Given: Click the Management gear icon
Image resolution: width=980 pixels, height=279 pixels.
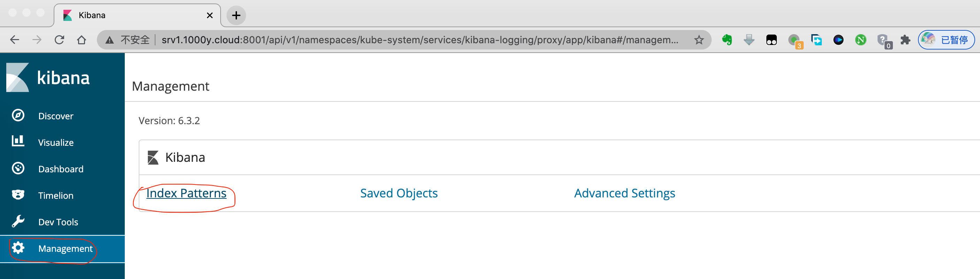Looking at the screenshot, I should pyautogui.click(x=18, y=248).
